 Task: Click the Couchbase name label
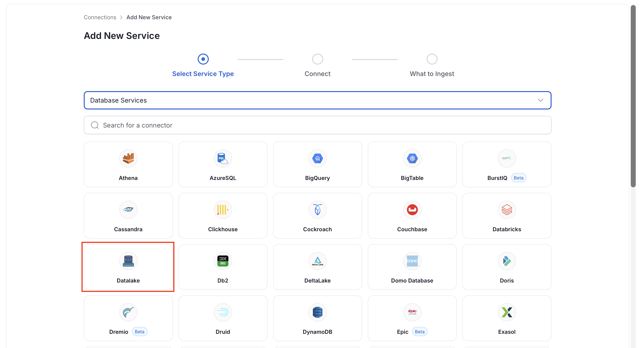point(412,229)
